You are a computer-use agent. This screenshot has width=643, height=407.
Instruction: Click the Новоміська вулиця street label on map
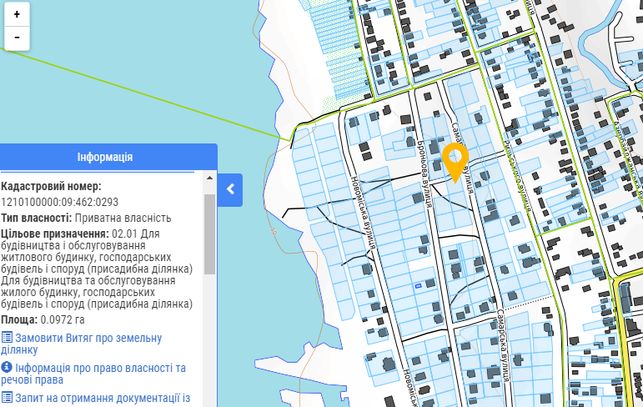point(364,213)
